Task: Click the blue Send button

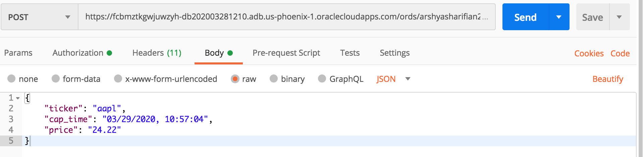Action: (x=526, y=17)
